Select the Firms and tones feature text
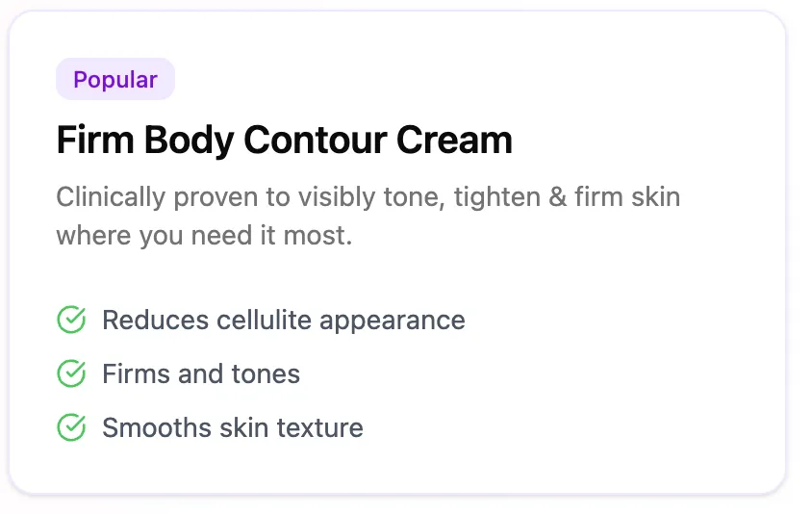 tap(201, 374)
